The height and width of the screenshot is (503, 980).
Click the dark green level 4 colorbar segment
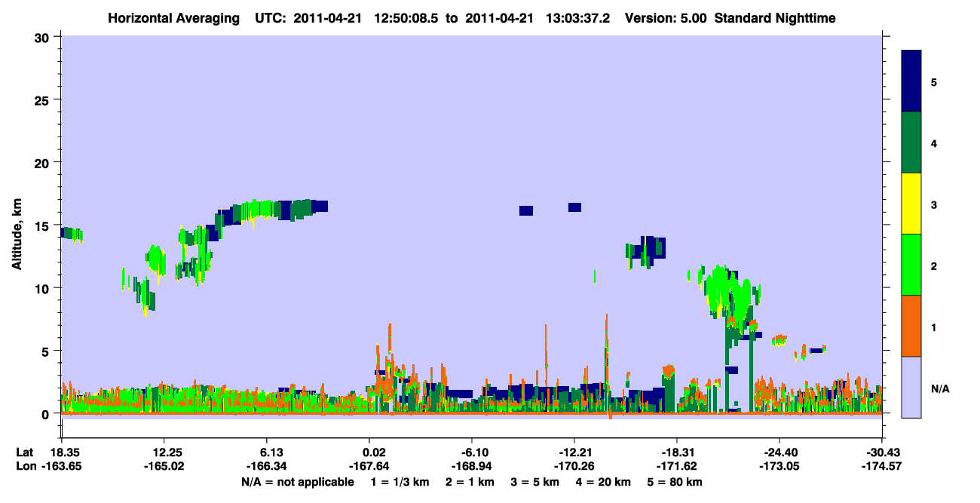911,143
